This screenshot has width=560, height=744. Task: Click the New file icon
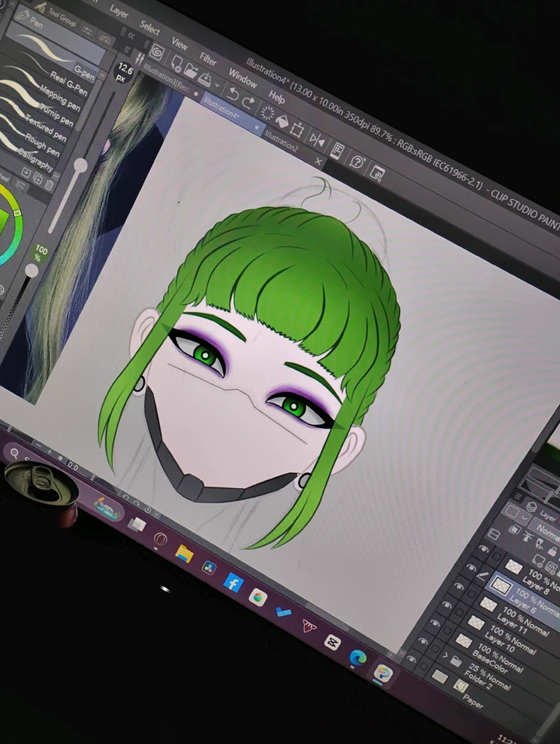tap(177, 63)
